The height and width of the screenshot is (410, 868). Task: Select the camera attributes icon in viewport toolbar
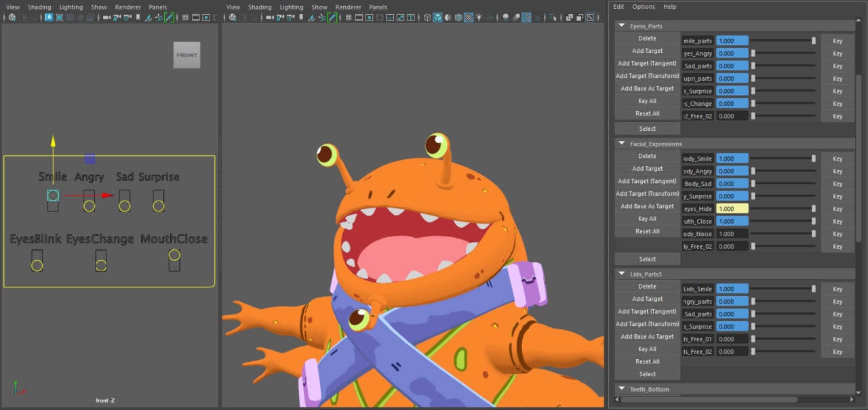pyautogui.click(x=279, y=17)
